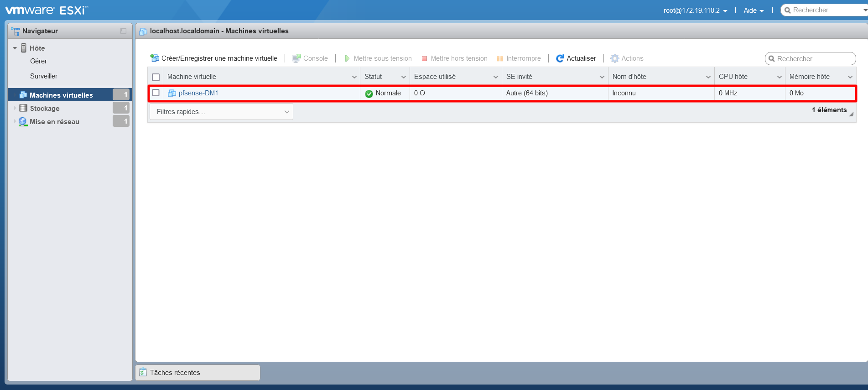This screenshot has width=868, height=390.
Task: Toggle the select-all header checkbox
Action: (x=156, y=77)
